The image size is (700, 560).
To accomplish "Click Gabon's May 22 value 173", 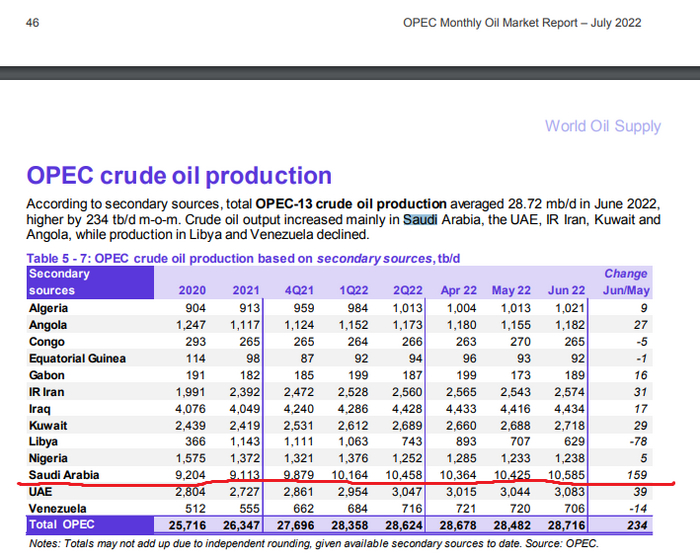I will [x=520, y=376].
